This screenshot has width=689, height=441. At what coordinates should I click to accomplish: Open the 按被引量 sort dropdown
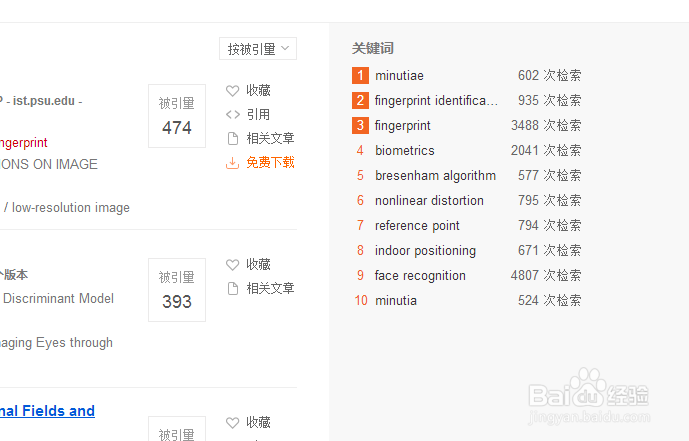tap(258, 49)
